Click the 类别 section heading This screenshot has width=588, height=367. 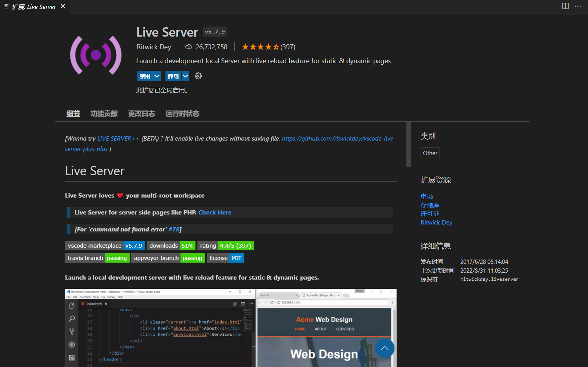coord(428,136)
